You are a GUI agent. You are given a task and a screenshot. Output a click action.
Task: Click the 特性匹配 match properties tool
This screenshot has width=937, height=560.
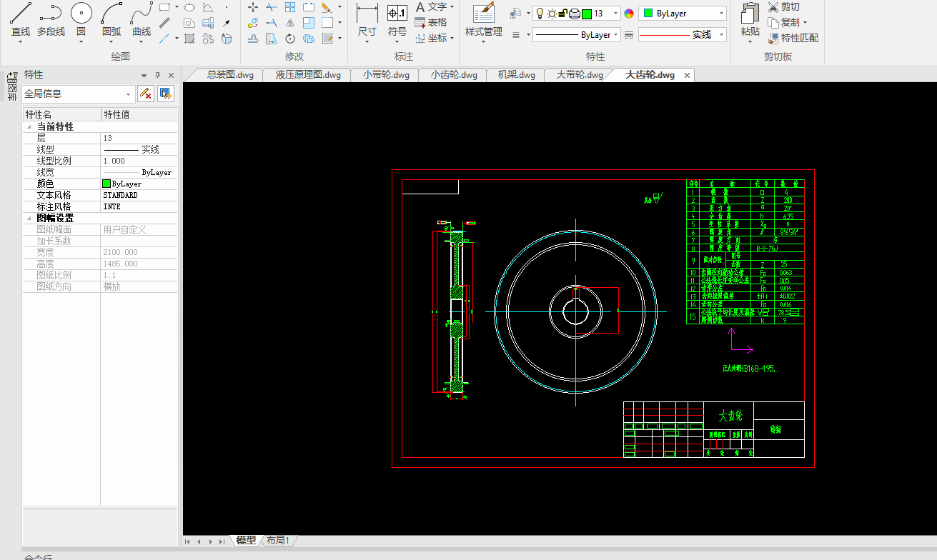pos(793,38)
